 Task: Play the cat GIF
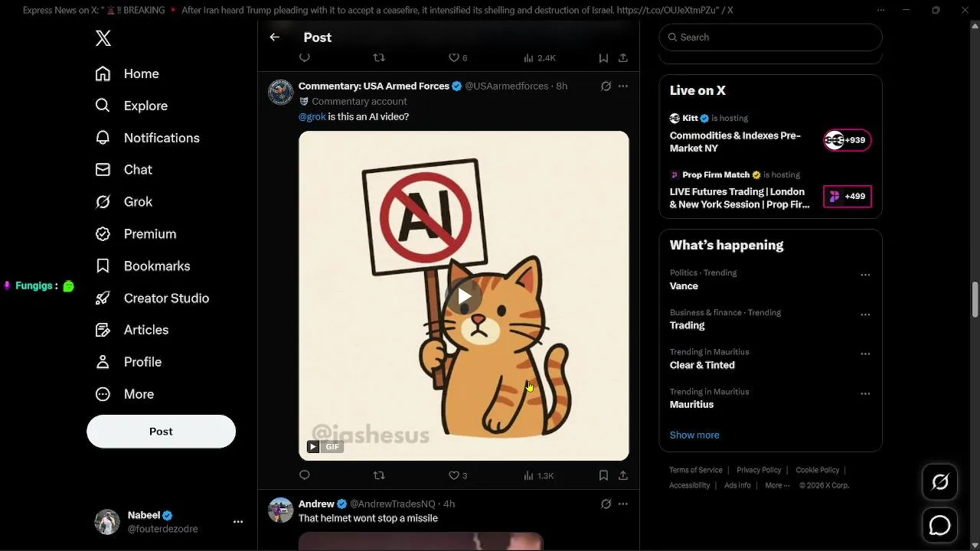(464, 296)
